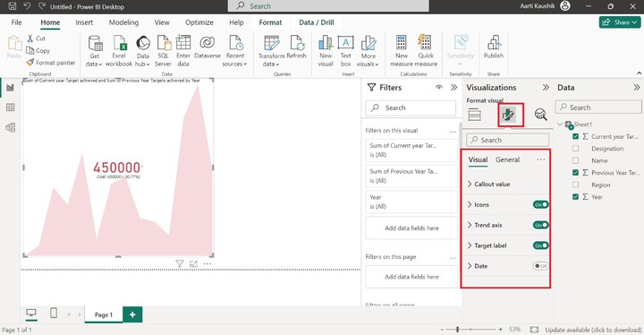Open the Analytics magnifier icon

coord(540,115)
